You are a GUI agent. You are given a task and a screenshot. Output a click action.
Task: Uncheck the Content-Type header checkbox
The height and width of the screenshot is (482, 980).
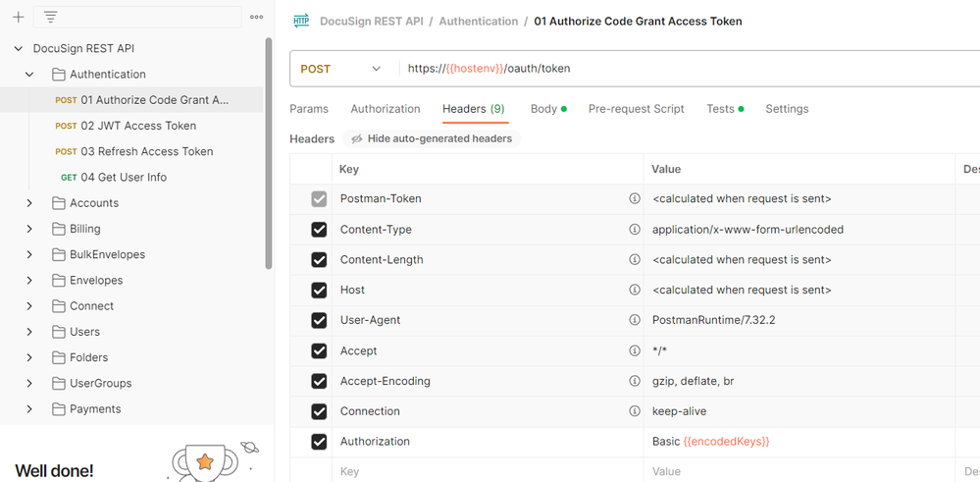coord(319,230)
